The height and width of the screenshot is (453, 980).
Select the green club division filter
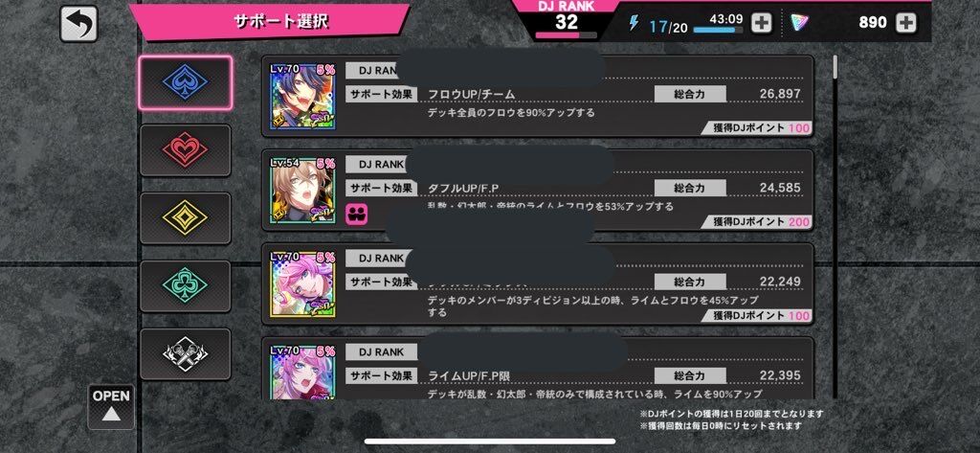(x=185, y=285)
